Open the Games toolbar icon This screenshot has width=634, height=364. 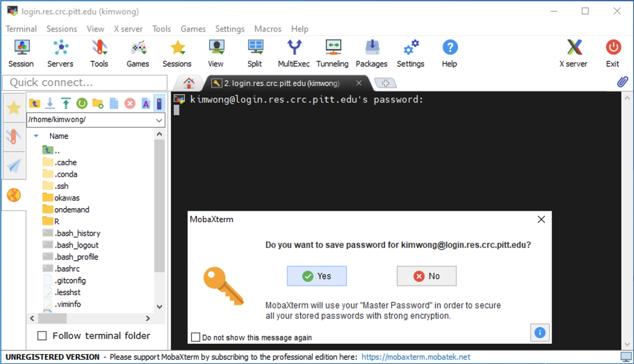tap(138, 54)
